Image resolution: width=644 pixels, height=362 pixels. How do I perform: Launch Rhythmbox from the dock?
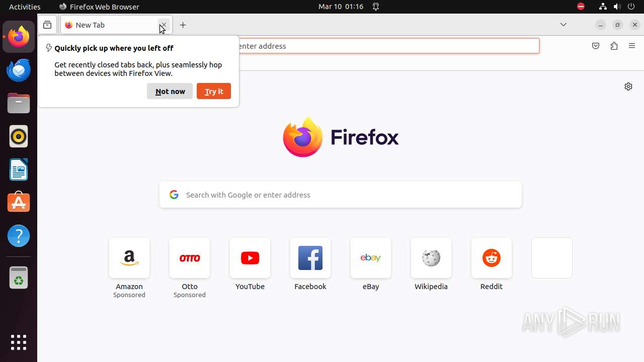pos(19,136)
